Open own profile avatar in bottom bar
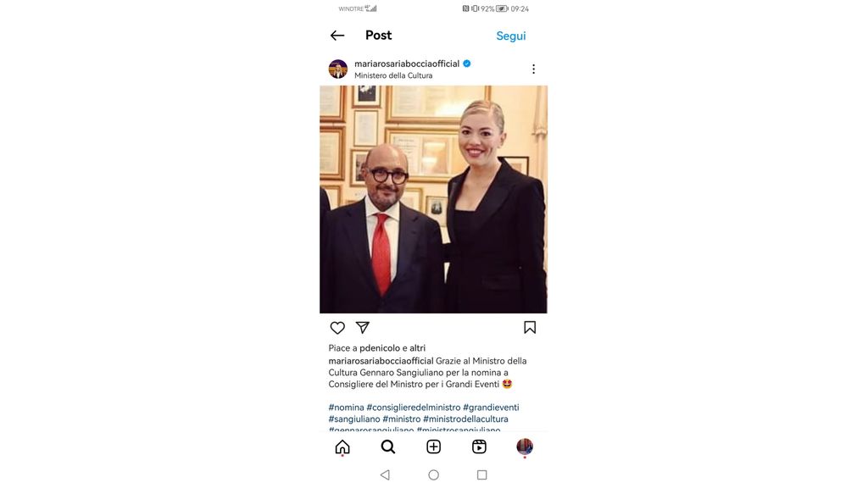Viewport: 868px width, 488px height. [x=525, y=446]
